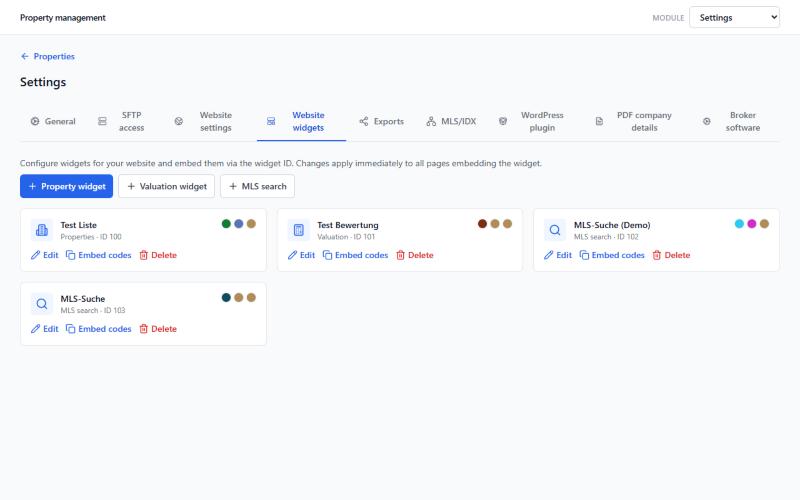Edit the MLS-Suche ID 103 widget

point(44,329)
